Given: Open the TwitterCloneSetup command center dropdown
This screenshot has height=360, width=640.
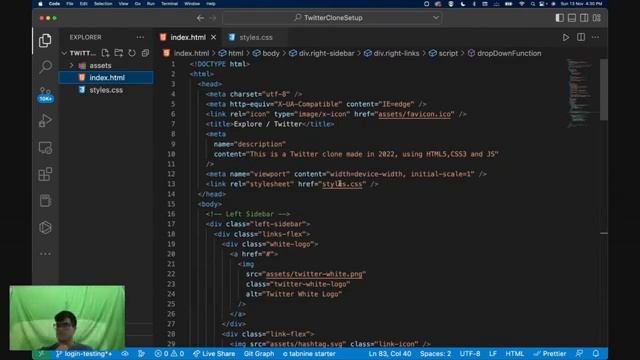Looking at the screenshot, I should (x=436, y=18).
